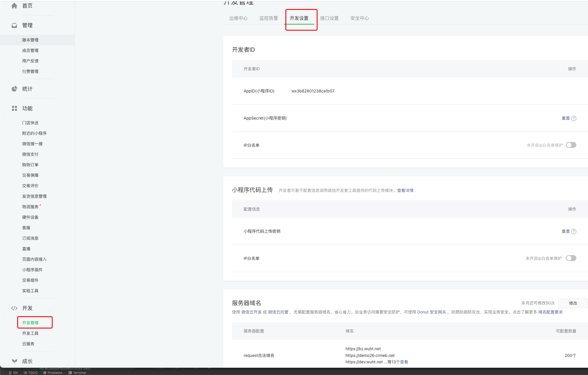Open 版本管理 in the sidebar

[x=30, y=40]
